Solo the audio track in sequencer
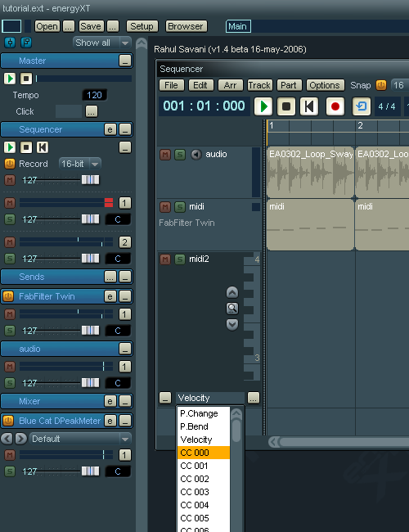The height and width of the screenshot is (532, 409). coord(180,155)
